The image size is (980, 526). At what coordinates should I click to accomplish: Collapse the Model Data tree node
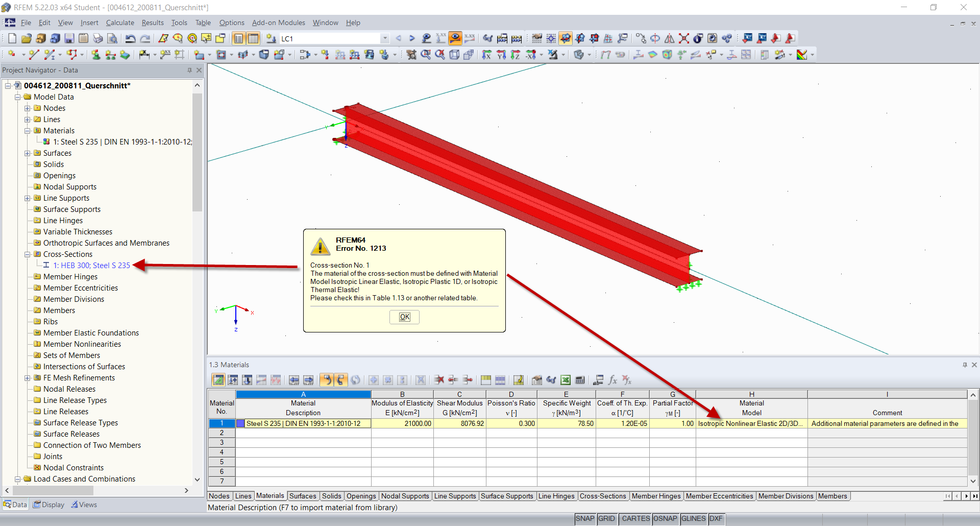click(x=18, y=97)
